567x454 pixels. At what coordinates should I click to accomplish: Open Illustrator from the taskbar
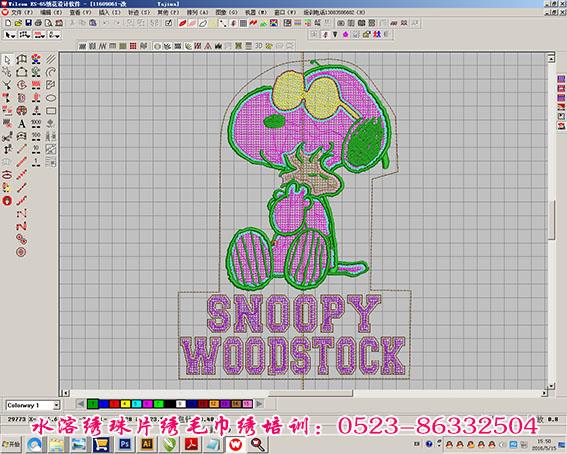[x=147, y=444]
